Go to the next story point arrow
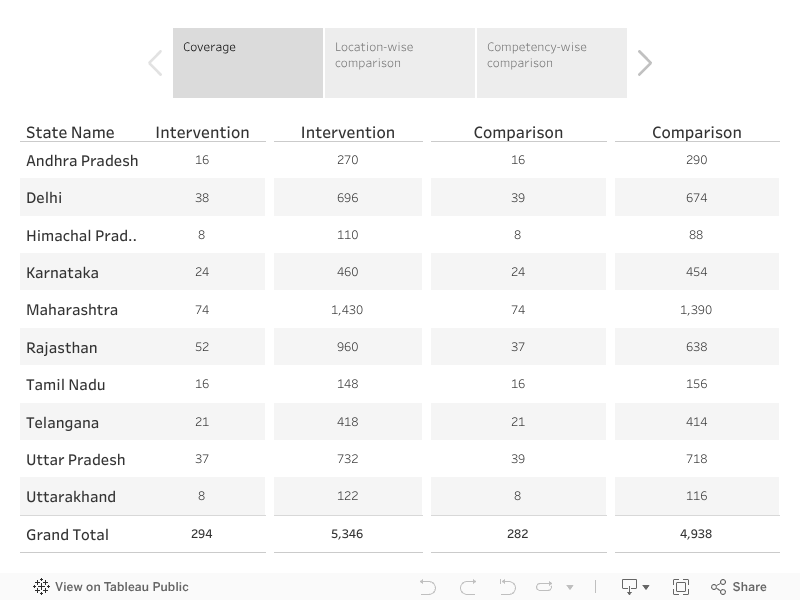Image resolution: width=800 pixels, height=600 pixels. point(645,63)
